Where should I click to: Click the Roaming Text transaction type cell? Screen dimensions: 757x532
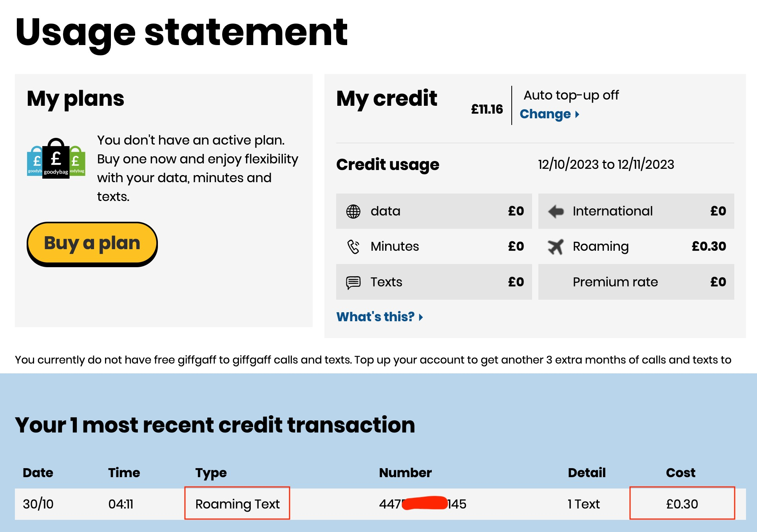pyautogui.click(x=237, y=503)
